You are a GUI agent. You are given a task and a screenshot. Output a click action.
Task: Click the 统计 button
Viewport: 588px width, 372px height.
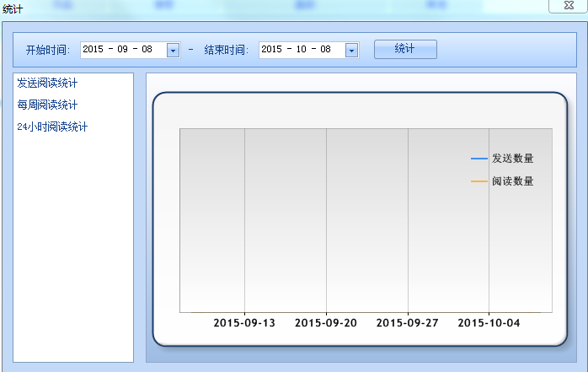pos(405,49)
